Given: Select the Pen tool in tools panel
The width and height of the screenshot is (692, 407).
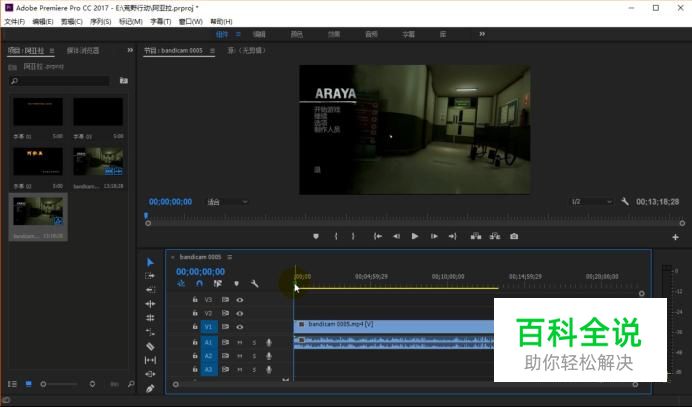Looking at the screenshot, I should click(150, 388).
